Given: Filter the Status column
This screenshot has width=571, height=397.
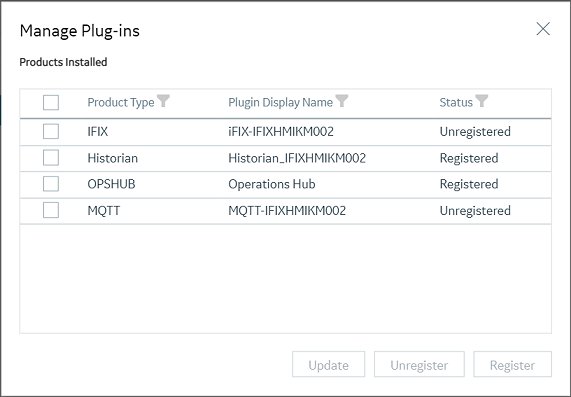Looking at the screenshot, I should click(481, 101).
